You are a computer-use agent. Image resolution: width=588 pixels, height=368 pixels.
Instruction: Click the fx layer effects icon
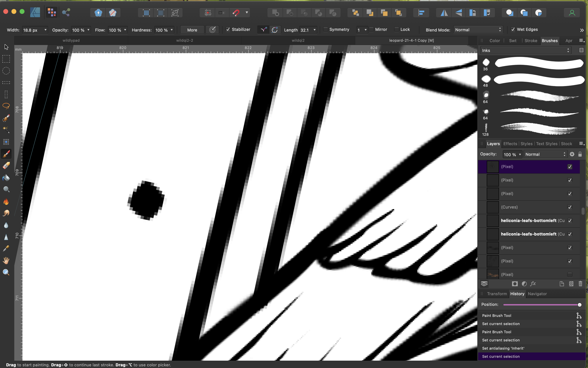tap(533, 284)
